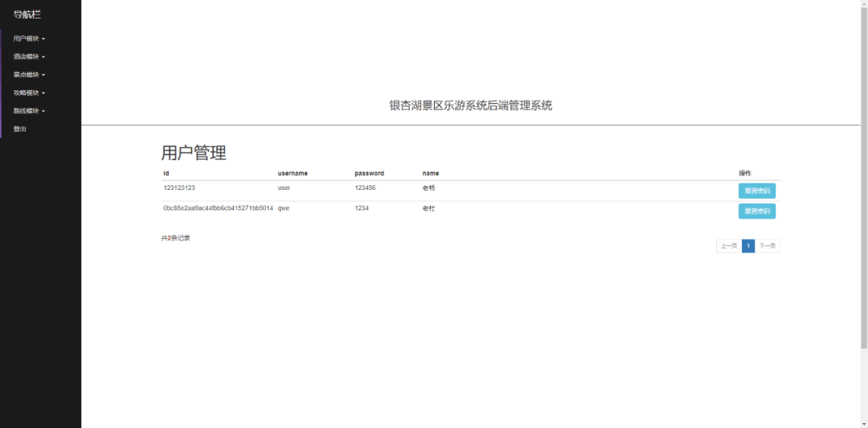
Task: Select the password cell 1234
Action: coord(362,208)
